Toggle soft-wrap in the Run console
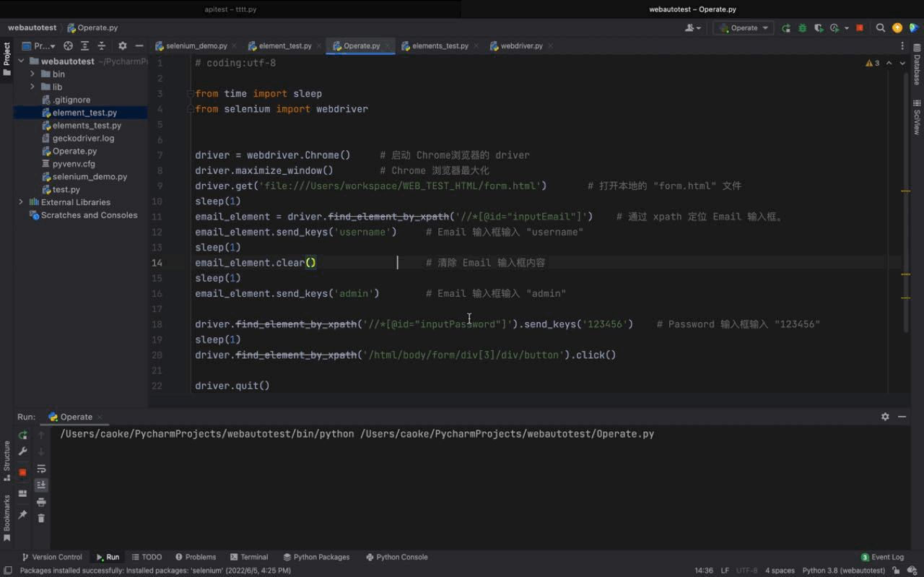Screen dimensions: 924x577 41,469
